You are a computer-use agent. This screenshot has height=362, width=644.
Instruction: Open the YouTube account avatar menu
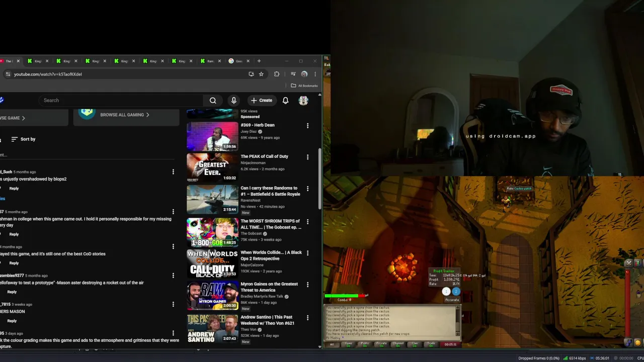[303, 100]
